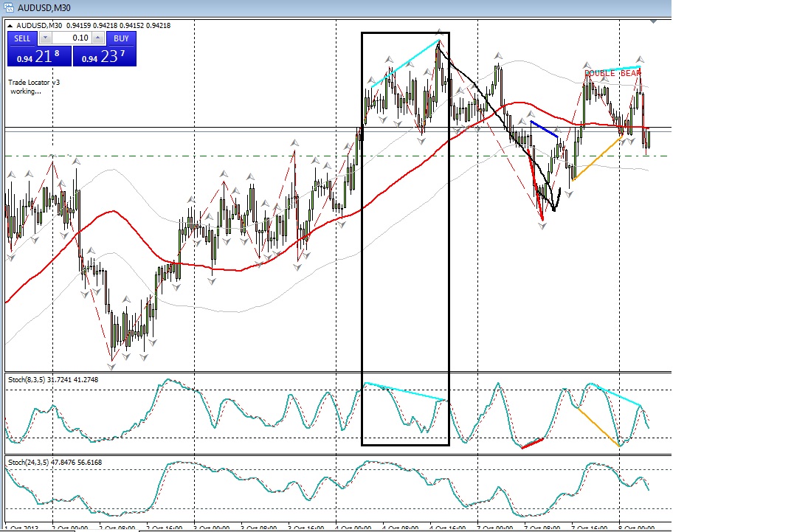Collapse the one-click trading panel triangle
This screenshot has height=532, width=794.
(x=10, y=26)
